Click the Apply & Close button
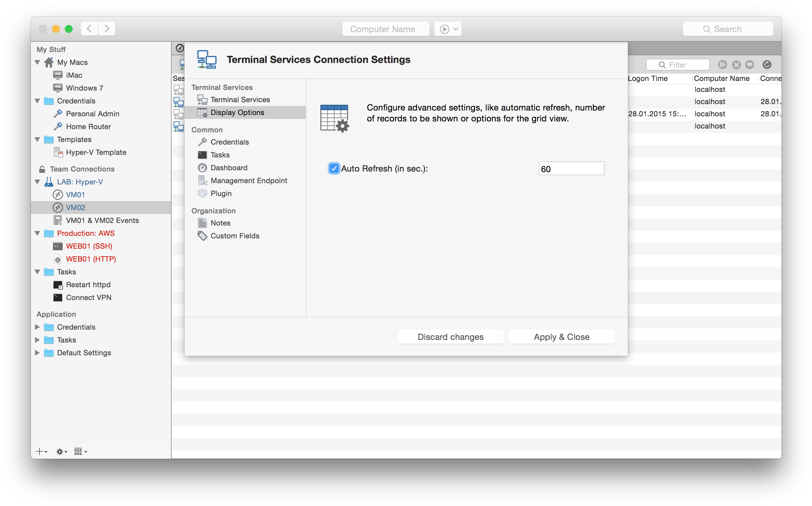812x506 pixels. point(561,337)
